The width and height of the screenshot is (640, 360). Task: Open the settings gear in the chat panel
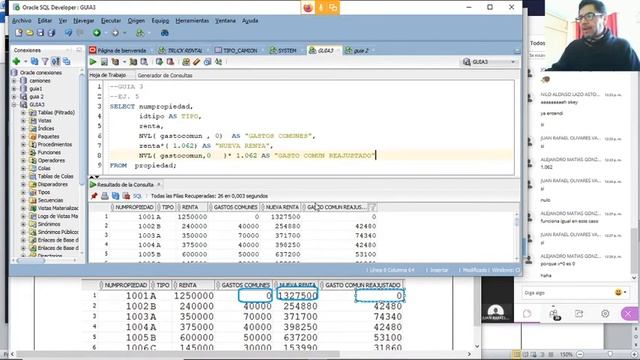coord(605,313)
